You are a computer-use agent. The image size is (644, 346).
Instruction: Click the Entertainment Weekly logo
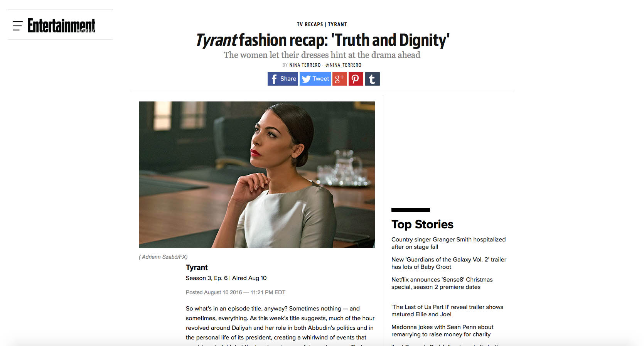coord(61,25)
